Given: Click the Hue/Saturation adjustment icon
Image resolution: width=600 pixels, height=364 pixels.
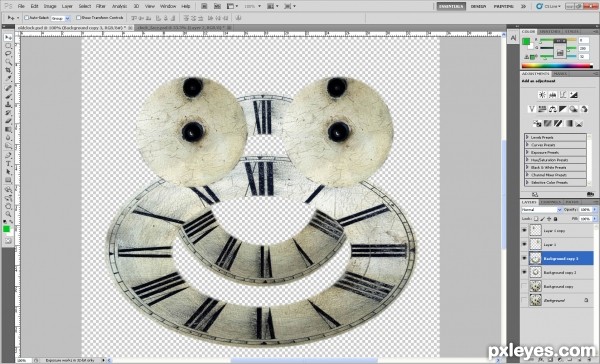Looking at the screenshot, I should 542,109.
